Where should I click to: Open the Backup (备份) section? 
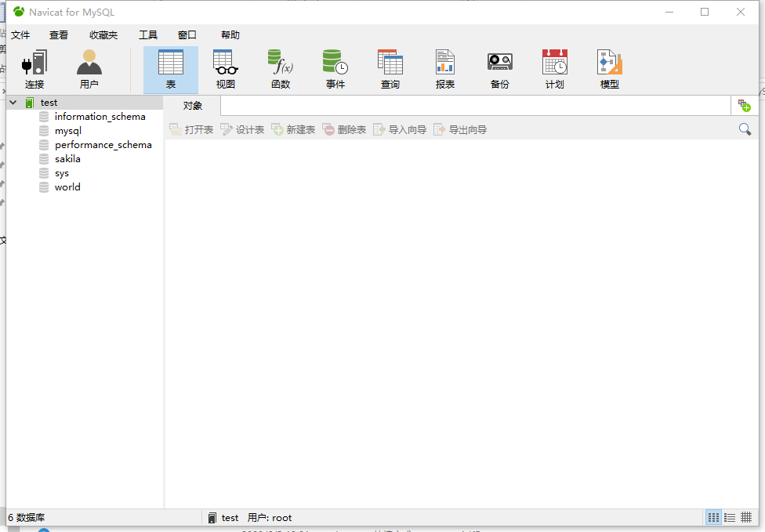click(499, 70)
